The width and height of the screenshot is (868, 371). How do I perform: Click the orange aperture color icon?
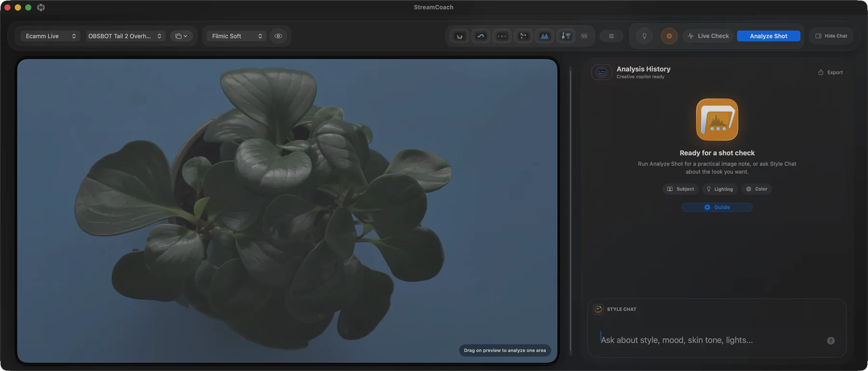pos(669,36)
